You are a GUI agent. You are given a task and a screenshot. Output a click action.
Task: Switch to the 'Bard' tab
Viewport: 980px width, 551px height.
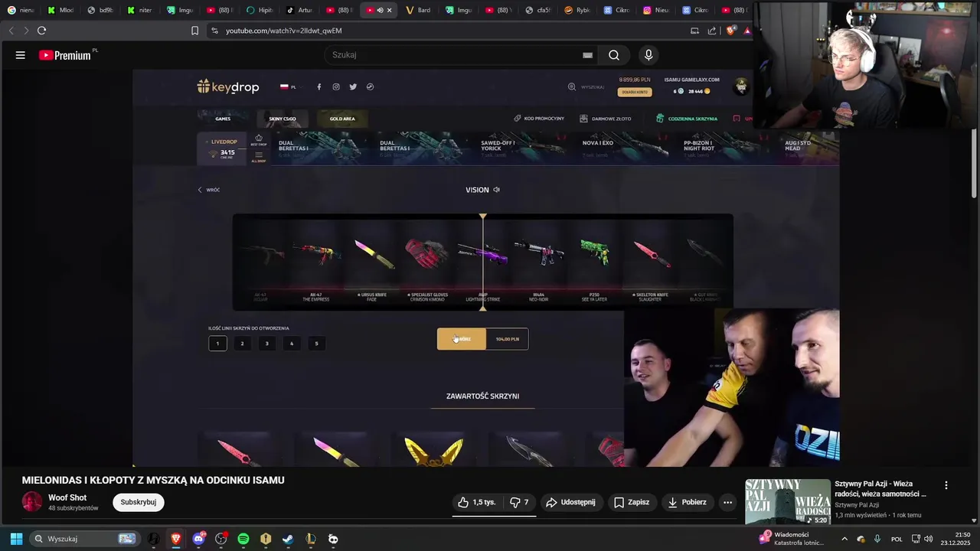coord(418,10)
